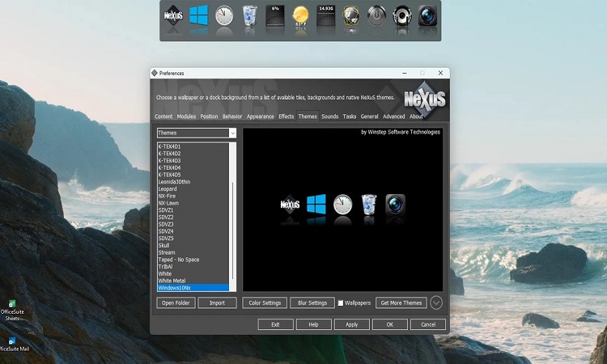Switch to the Position tab
This screenshot has height=364, width=607.
click(209, 116)
